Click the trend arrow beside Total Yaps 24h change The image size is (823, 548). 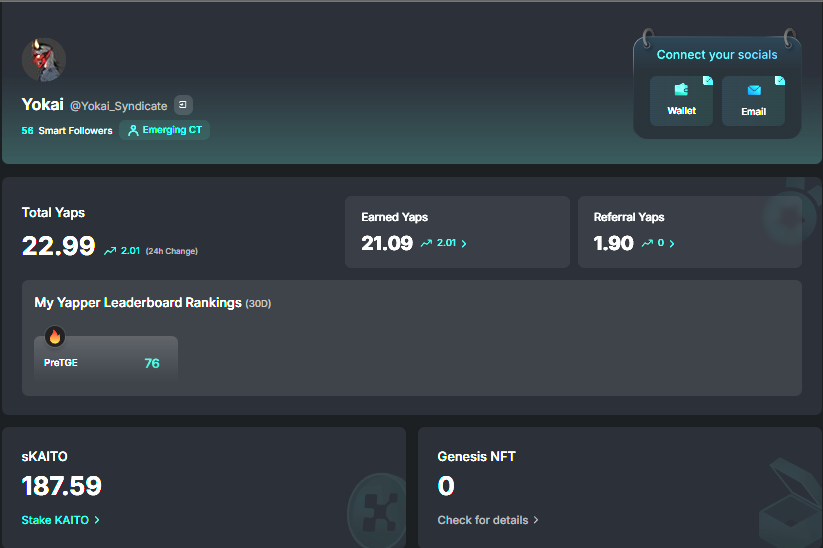pos(110,251)
